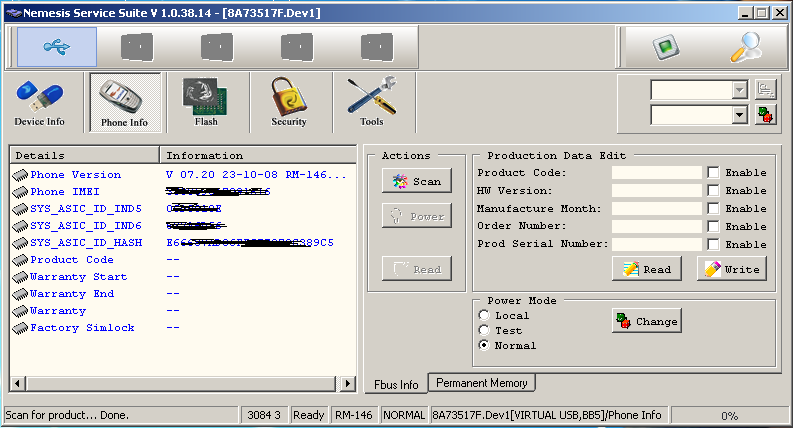Switch to the Fbus Info tab
The width and height of the screenshot is (793, 428).
click(396, 384)
